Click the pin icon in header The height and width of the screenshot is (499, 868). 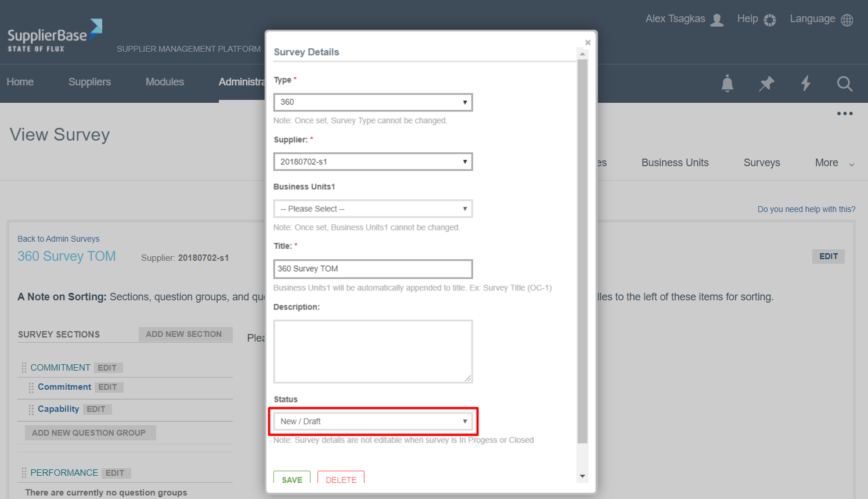pos(766,84)
